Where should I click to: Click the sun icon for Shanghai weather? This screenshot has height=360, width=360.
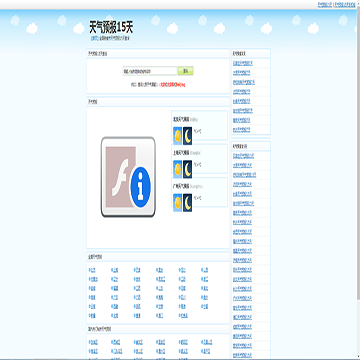point(177,169)
